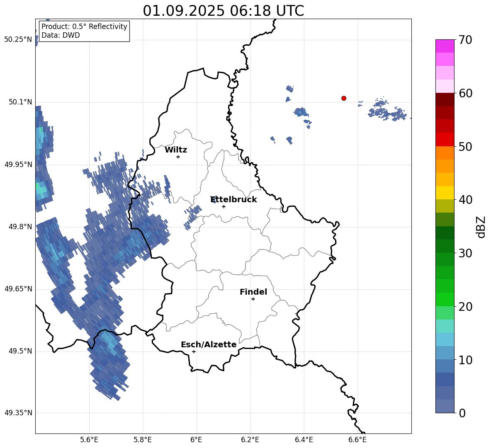The width and height of the screenshot is (491, 448).
Task: Click the 5.6°E longitude label
Action: (89, 440)
